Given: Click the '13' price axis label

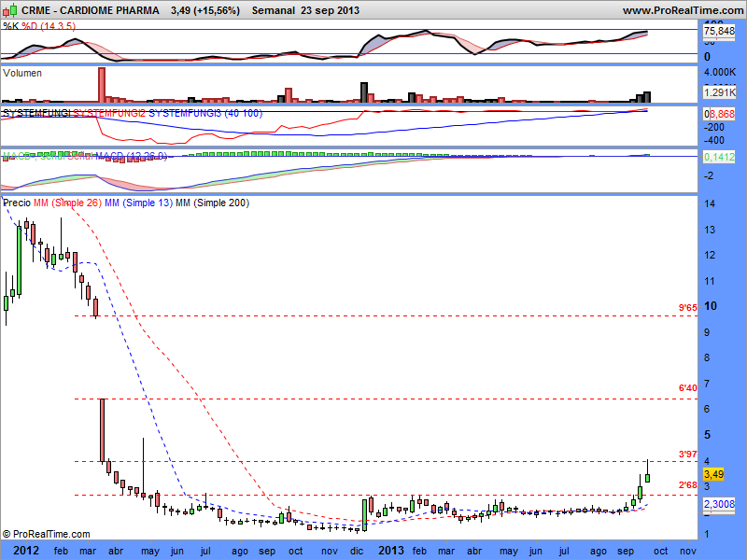Looking at the screenshot, I should coord(710,230).
